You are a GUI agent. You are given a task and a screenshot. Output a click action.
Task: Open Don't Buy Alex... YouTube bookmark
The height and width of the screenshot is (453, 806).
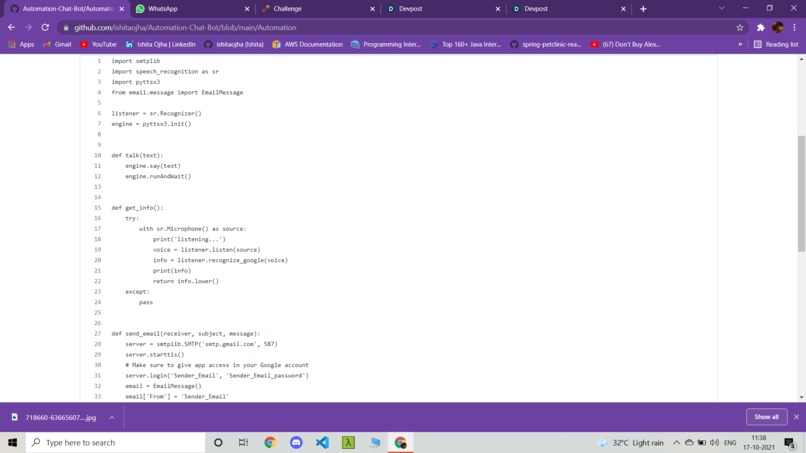pyautogui.click(x=625, y=45)
